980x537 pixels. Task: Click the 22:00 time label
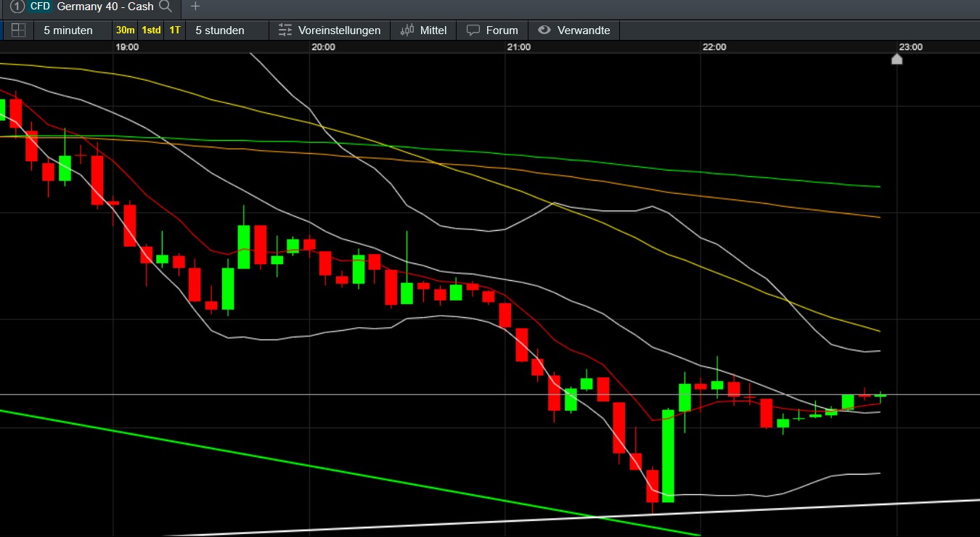pyautogui.click(x=715, y=47)
